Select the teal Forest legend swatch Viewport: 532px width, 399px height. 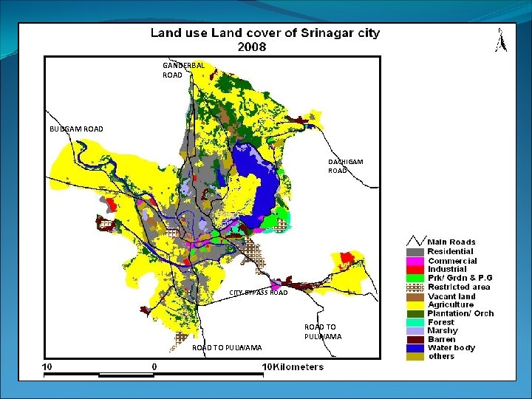[x=415, y=322]
